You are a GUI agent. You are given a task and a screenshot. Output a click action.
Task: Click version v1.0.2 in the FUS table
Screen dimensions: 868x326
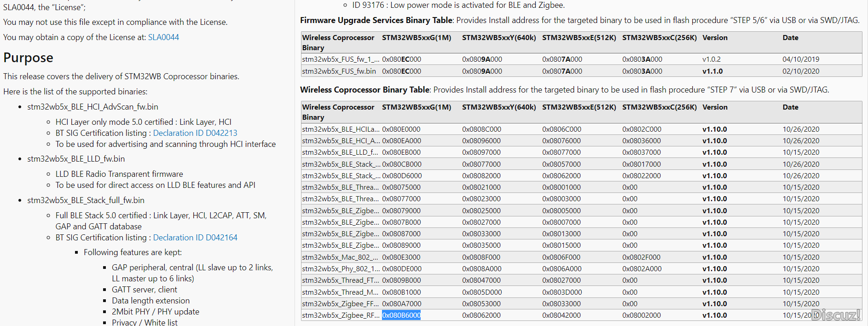click(x=712, y=59)
